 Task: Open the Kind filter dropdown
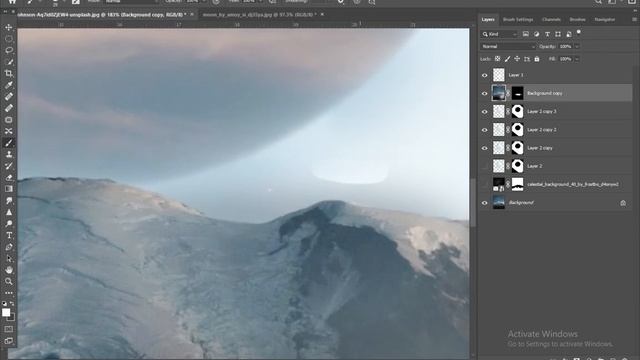[x=499, y=34]
